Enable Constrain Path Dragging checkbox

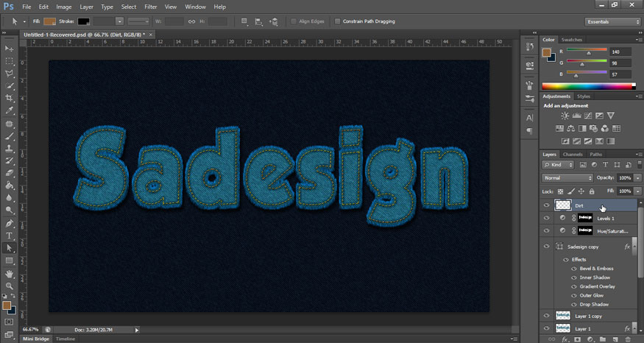[x=337, y=21]
